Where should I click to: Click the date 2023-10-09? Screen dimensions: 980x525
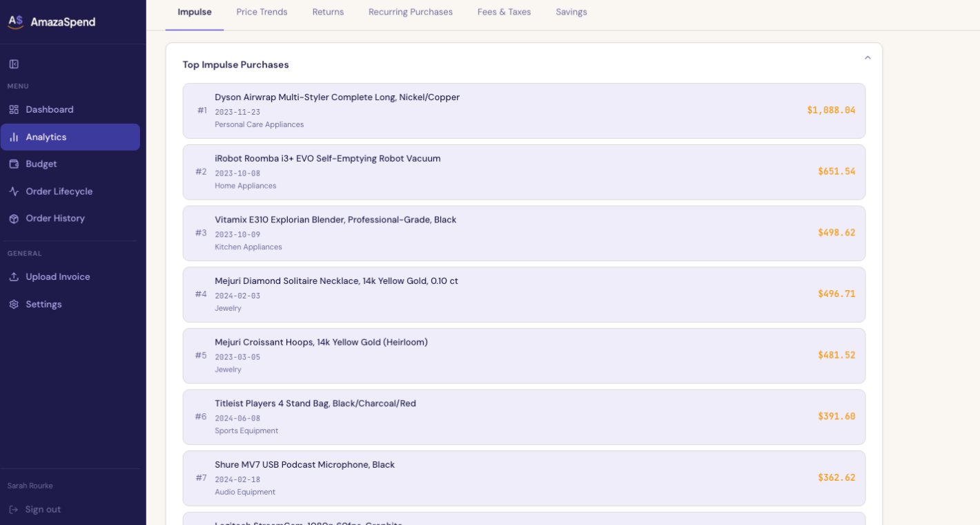coord(237,235)
